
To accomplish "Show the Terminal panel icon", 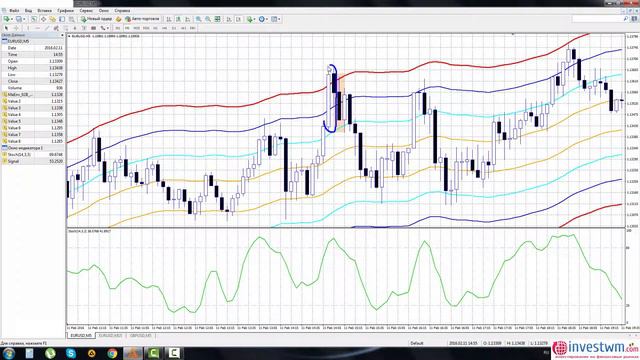I will [62, 19].
